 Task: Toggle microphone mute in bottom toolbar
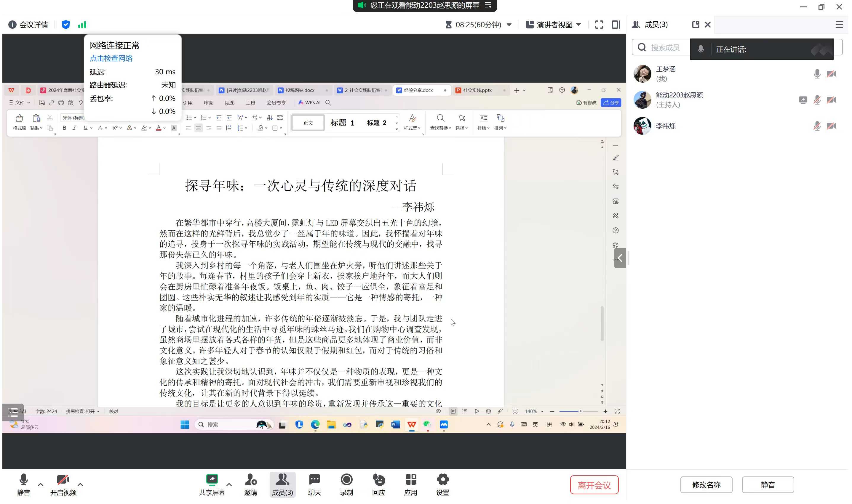coord(23,480)
